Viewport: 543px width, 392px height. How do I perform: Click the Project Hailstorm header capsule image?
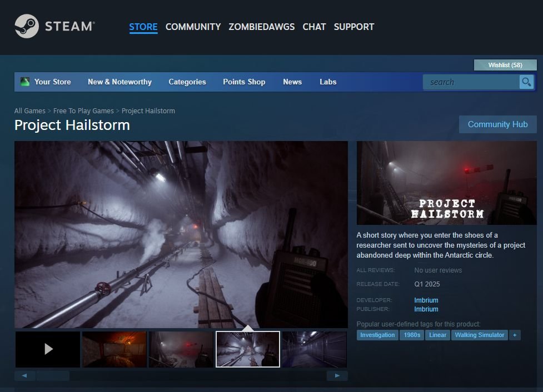point(447,183)
